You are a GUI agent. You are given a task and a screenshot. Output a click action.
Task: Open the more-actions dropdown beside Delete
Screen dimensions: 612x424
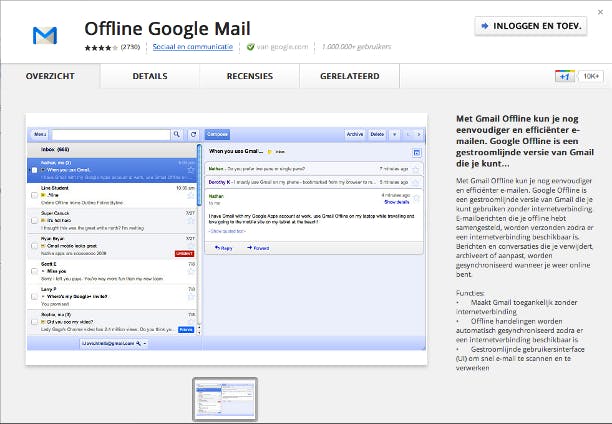click(x=395, y=134)
